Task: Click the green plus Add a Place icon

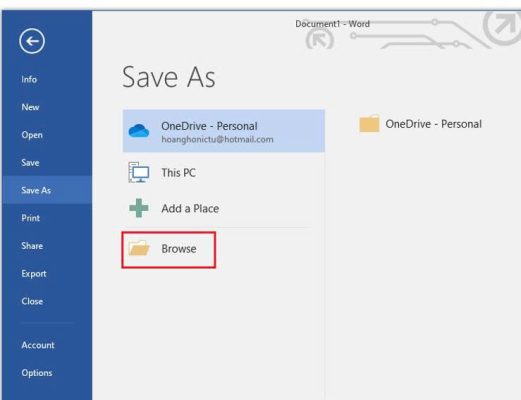Action: point(139,208)
